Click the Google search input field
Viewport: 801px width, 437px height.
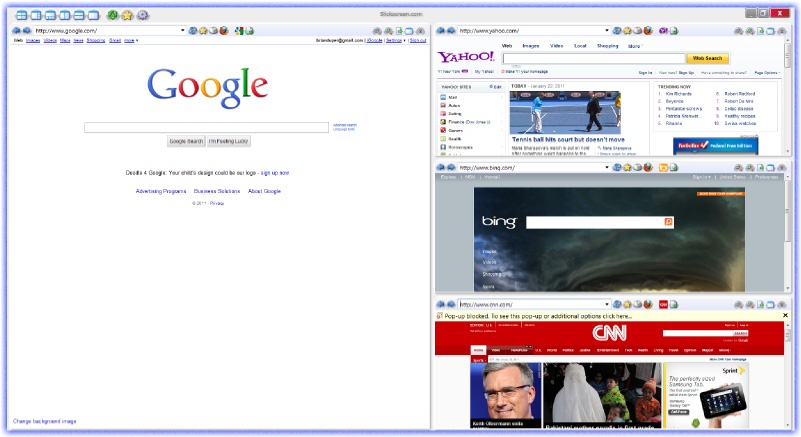(x=206, y=127)
